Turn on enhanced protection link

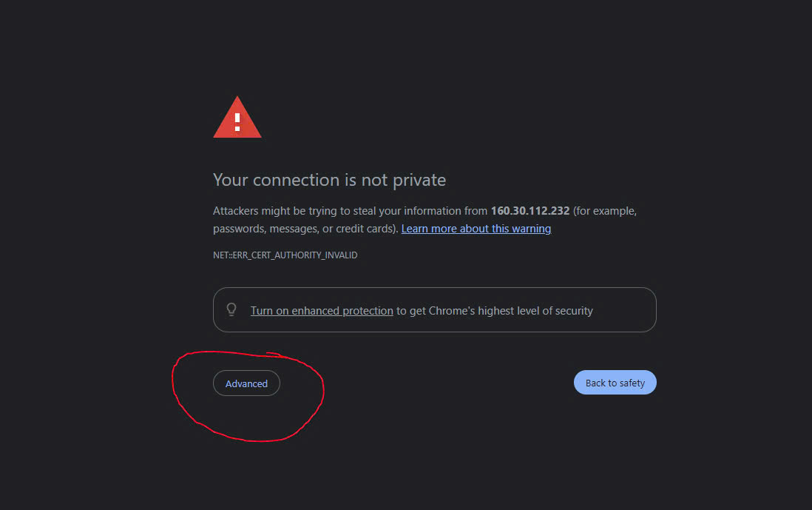(x=322, y=310)
